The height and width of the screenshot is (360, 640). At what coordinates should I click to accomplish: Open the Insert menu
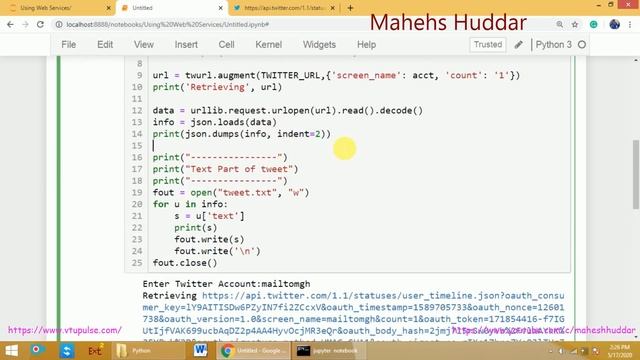186,44
